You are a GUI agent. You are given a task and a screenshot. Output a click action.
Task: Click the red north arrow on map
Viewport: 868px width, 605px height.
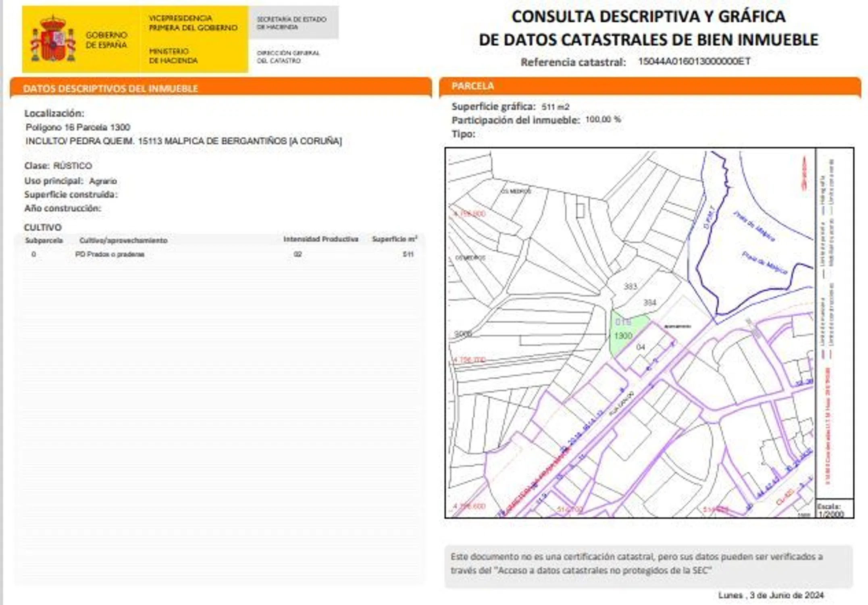click(804, 173)
